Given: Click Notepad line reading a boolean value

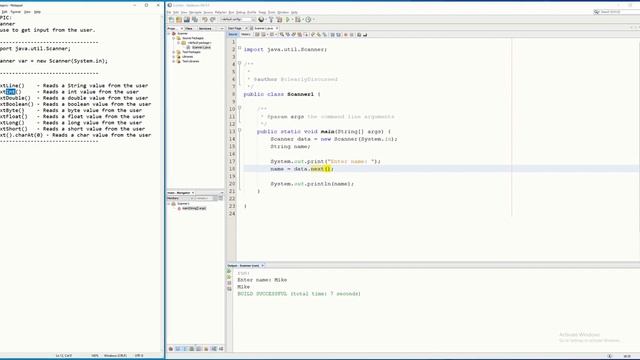Looking at the screenshot, I should point(76,104).
